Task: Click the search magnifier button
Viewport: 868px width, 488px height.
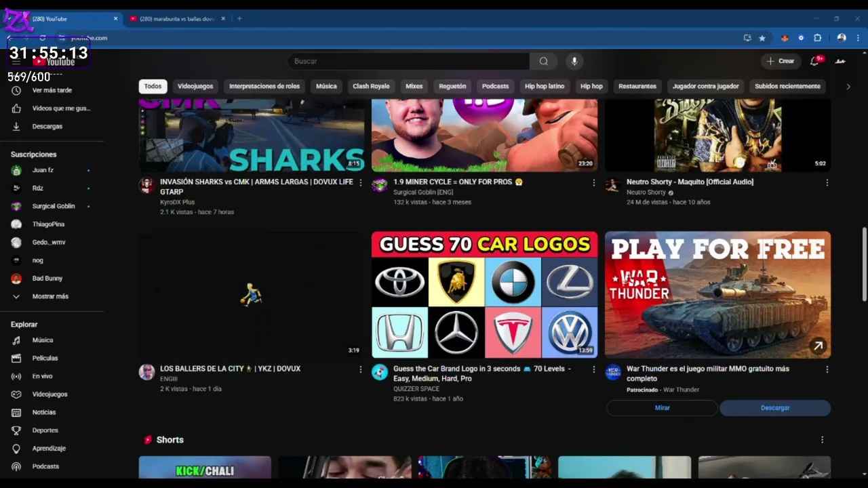Action: coord(544,61)
